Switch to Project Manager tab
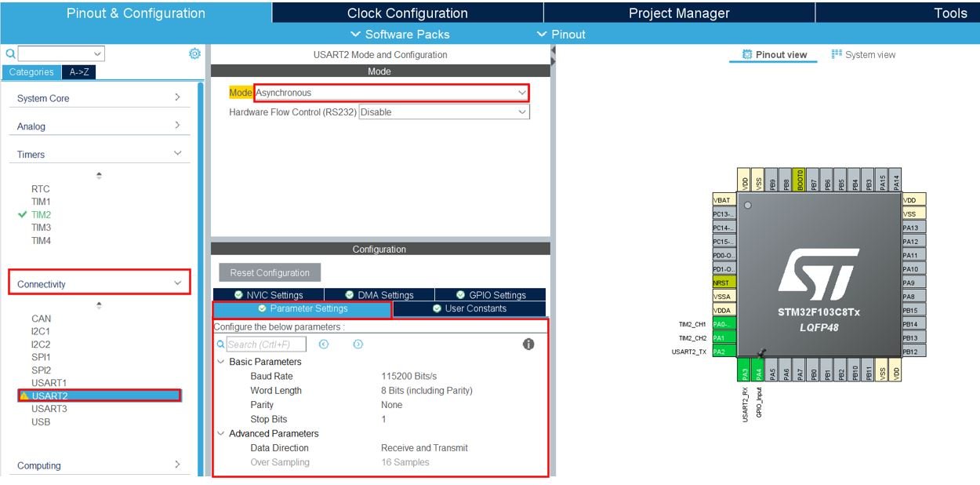This screenshot has height=485, width=980. (x=679, y=13)
